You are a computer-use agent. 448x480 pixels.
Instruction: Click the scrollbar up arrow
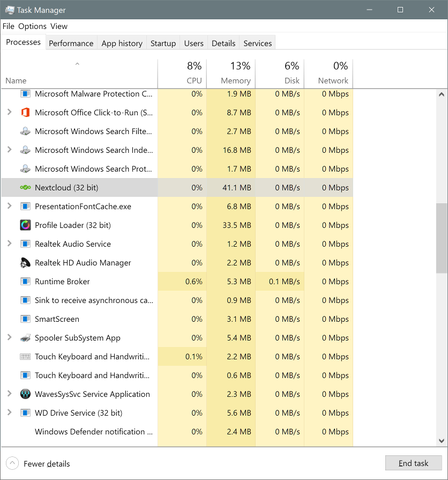tap(441, 94)
